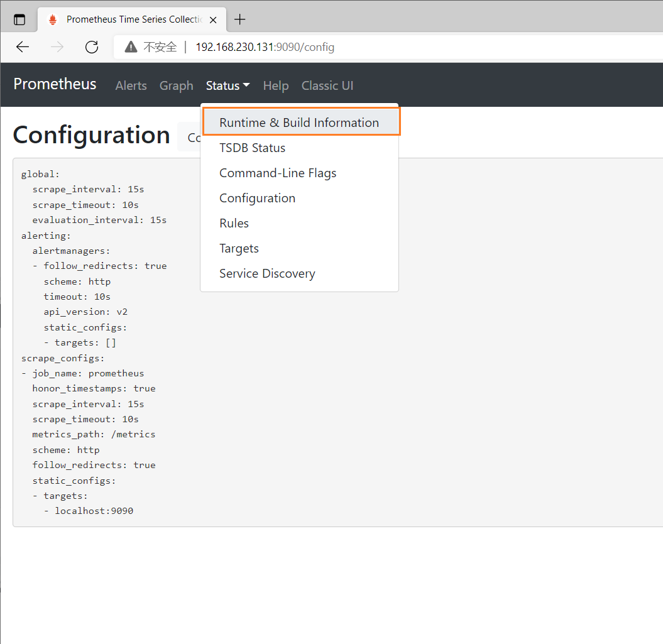Click the not-secure warning triangle icon
This screenshot has height=644, width=663.
(x=131, y=47)
